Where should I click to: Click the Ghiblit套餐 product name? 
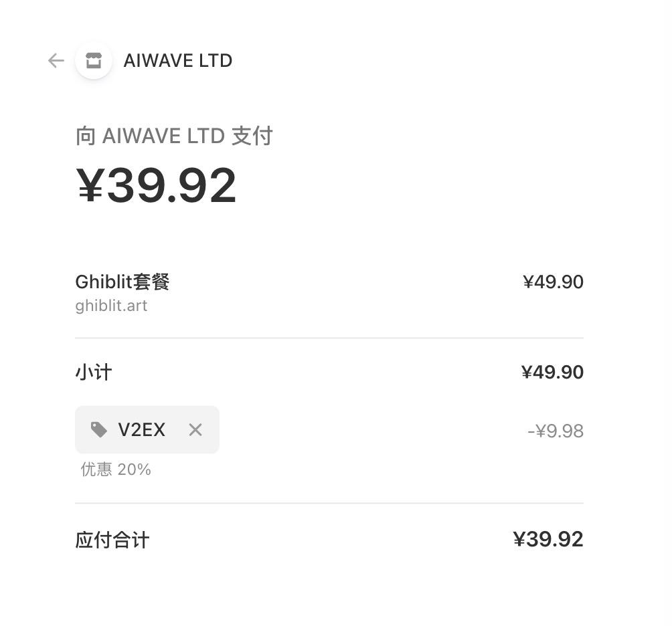pyautogui.click(x=122, y=282)
